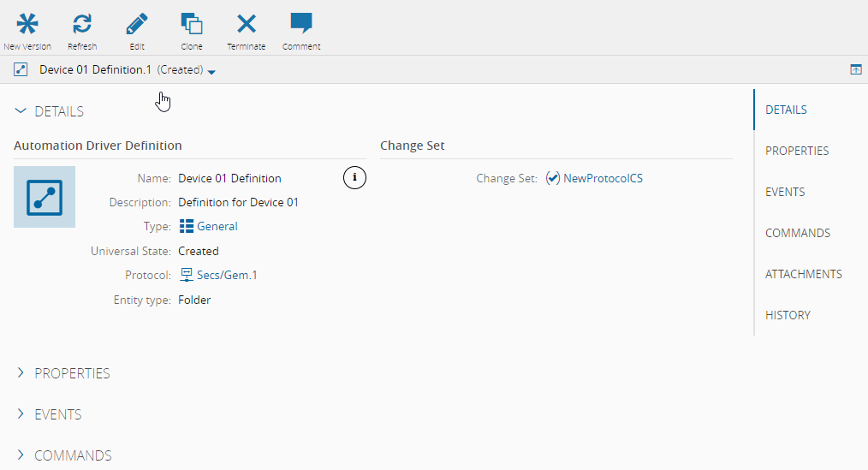This screenshot has height=470, width=868.
Task: Clone the Device 01 Definition
Action: pyautogui.click(x=192, y=24)
